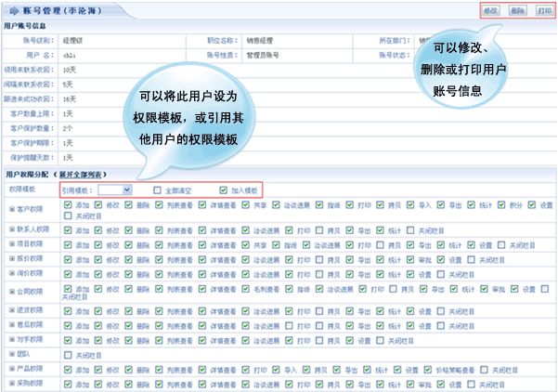Viewport: 558px width, 392px height.
Task: Tick 打印 in the 售后权限 row
Action: (289, 326)
